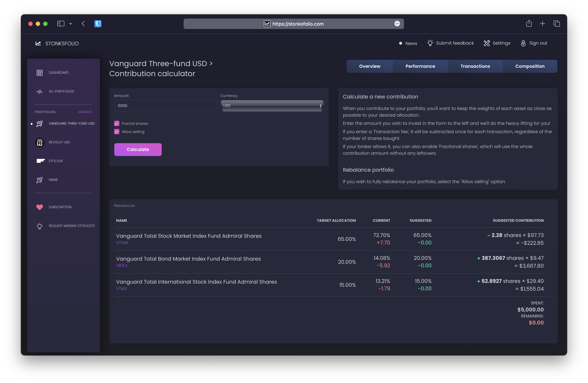Open the VTIAX ticker link

point(122,289)
